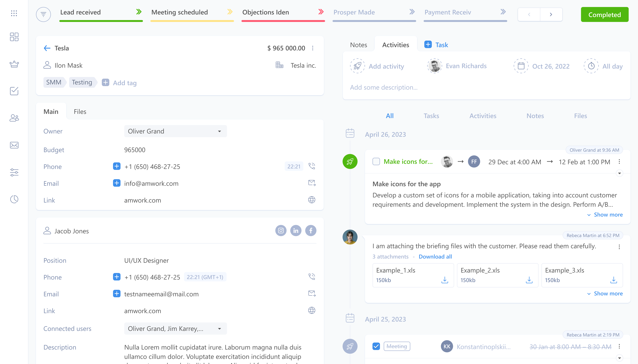Email testnameemail@mail.com via envelope icon

pyautogui.click(x=312, y=294)
